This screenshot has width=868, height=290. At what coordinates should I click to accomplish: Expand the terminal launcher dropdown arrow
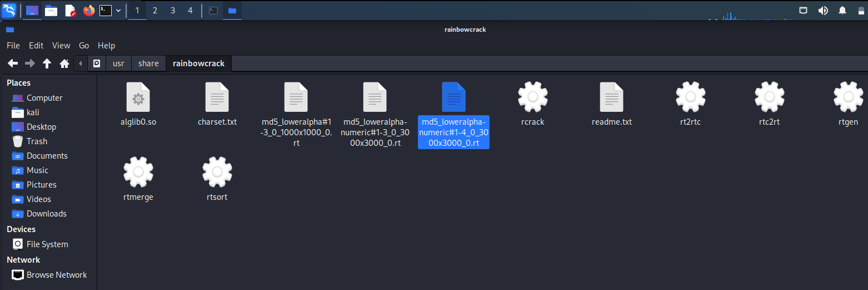[118, 11]
